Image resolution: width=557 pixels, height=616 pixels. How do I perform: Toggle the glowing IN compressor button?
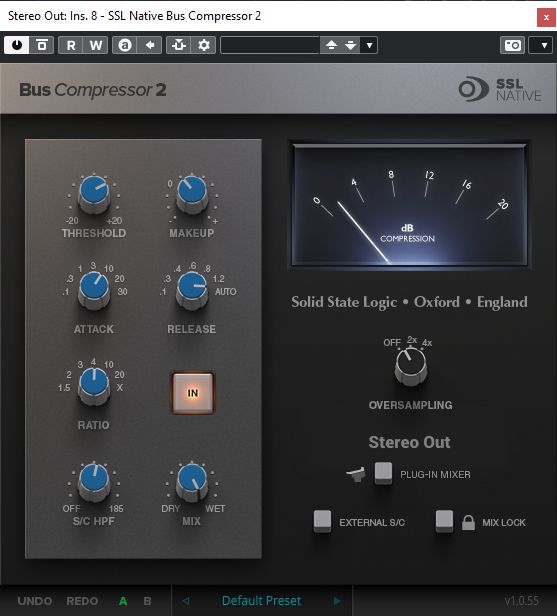(192, 393)
